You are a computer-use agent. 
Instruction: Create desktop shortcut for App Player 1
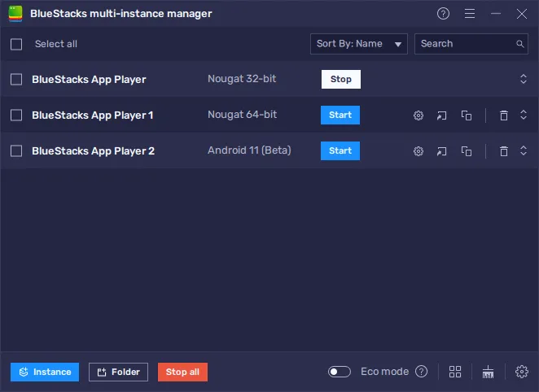pos(442,115)
